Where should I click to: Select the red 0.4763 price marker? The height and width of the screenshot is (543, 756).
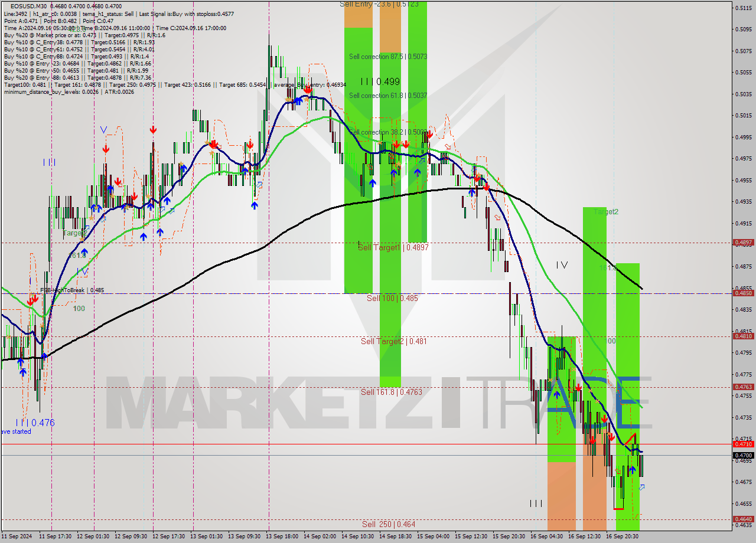point(743,387)
